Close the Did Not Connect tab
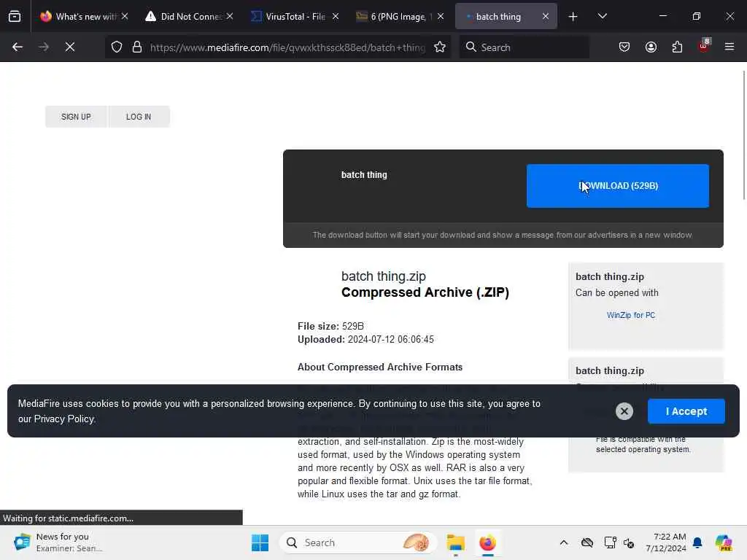The image size is (747, 560). (x=230, y=17)
